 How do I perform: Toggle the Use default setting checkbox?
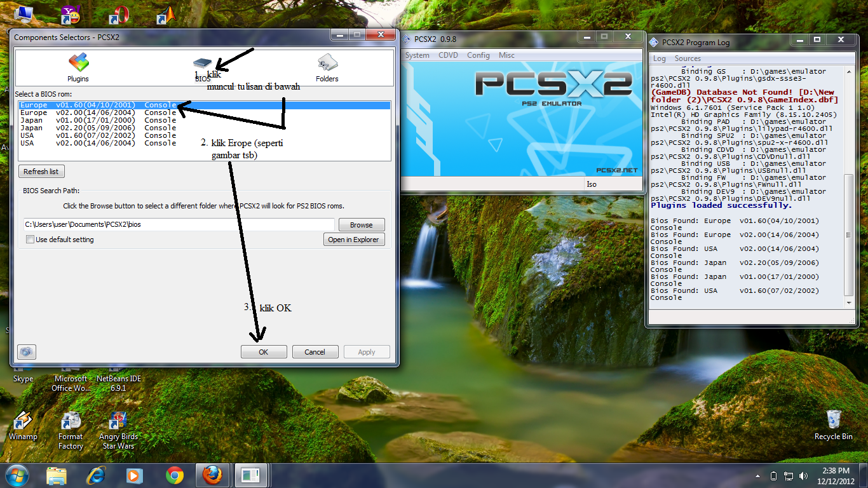tap(30, 240)
